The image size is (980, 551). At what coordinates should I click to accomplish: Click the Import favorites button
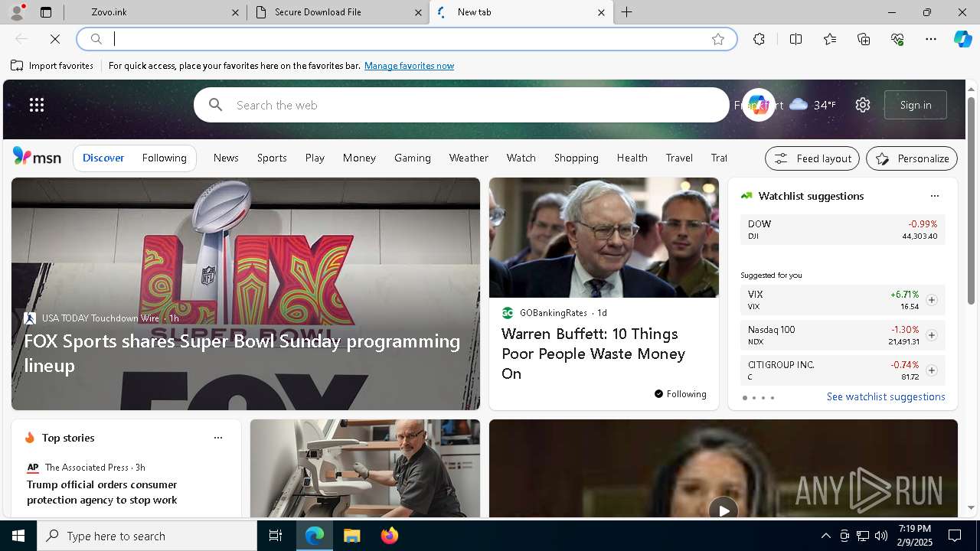pyautogui.click(x=52, y=66)
